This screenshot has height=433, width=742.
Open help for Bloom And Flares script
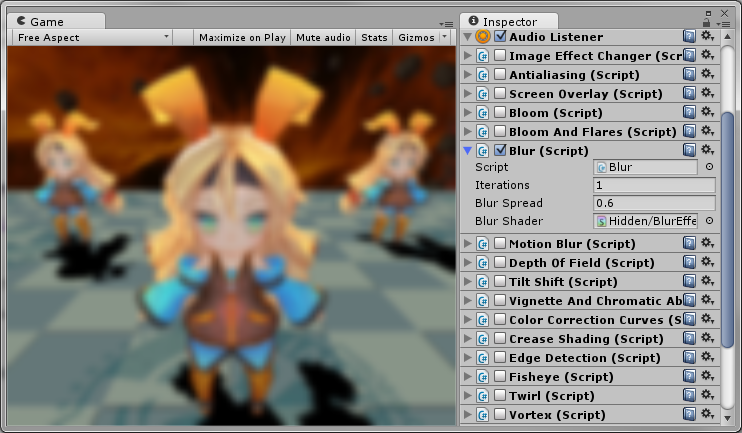(x=689, y=131)
